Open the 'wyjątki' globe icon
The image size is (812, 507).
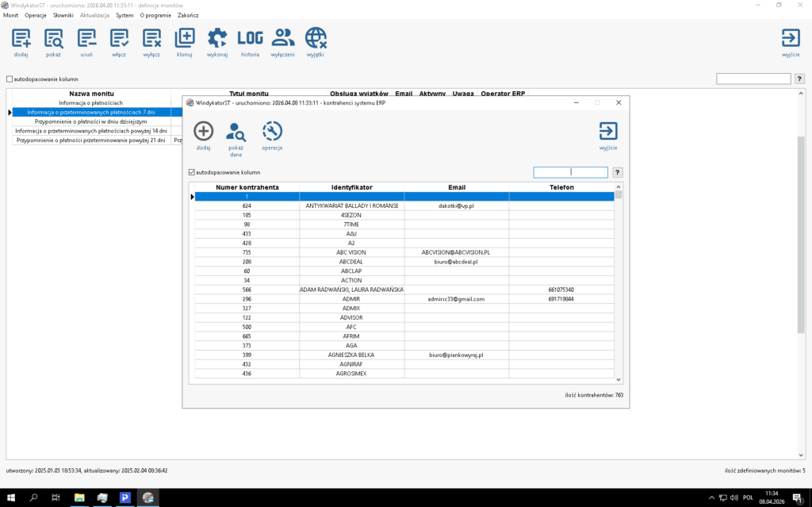pyautogui.click(x=316, y=42)
